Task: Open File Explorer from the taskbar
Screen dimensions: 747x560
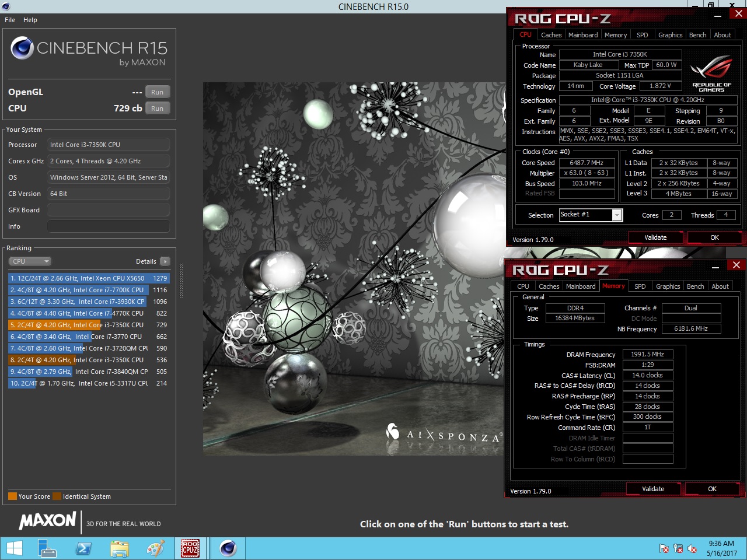Action: click(x=120, y=548)
